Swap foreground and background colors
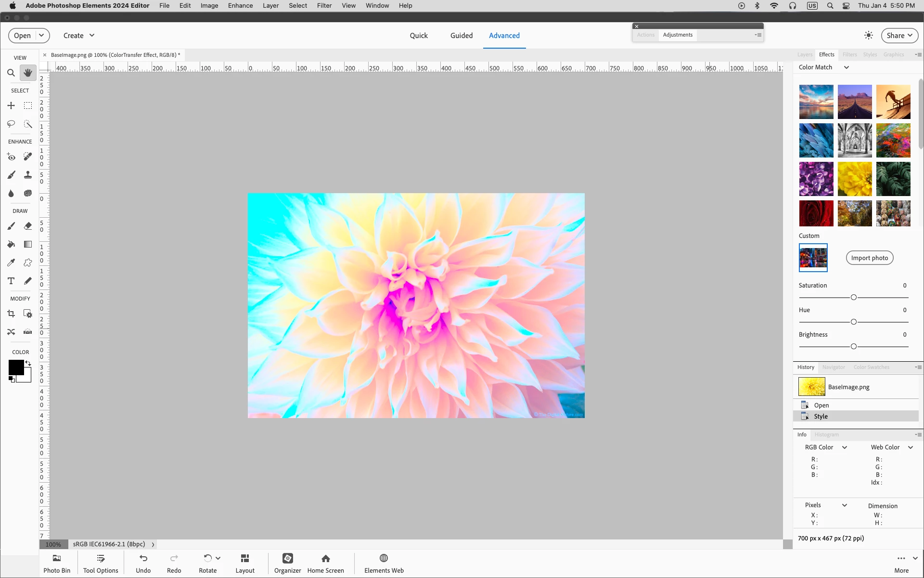Image resolution: width=924 pixels, height=578 pixels. (28, 363)
